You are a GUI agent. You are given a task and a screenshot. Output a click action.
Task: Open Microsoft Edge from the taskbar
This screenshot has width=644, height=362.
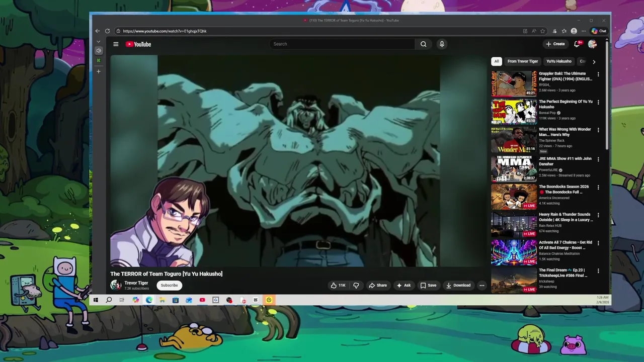coord(149,300)
